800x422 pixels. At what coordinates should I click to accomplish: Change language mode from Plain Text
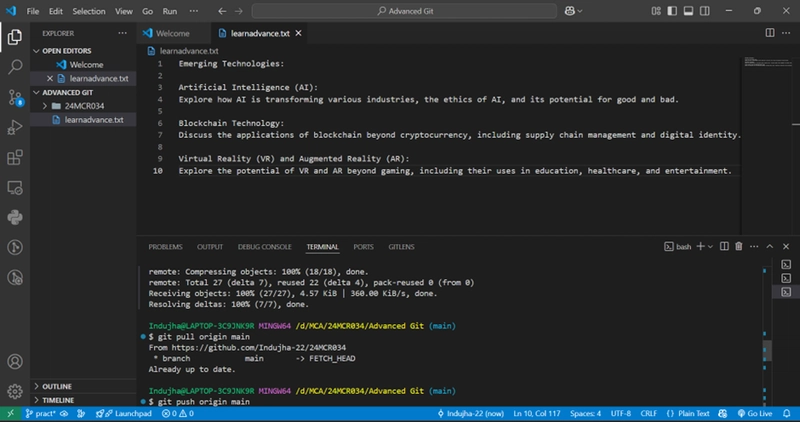coord(693,413)
